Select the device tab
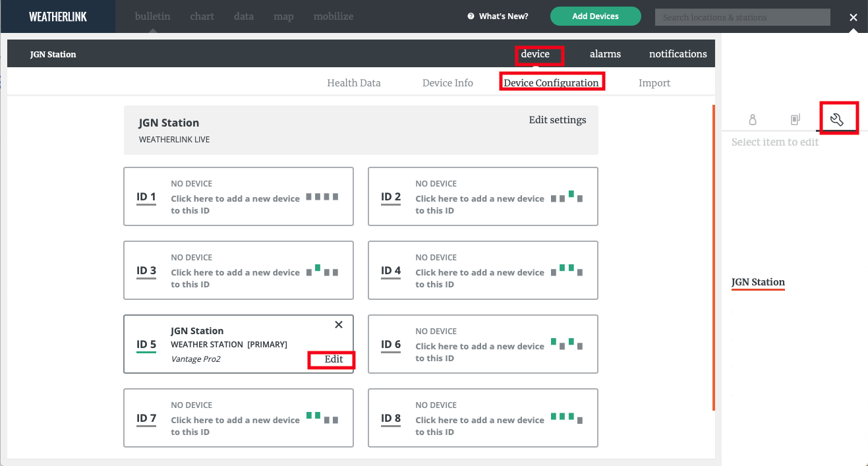 click(x=535, y=54)
